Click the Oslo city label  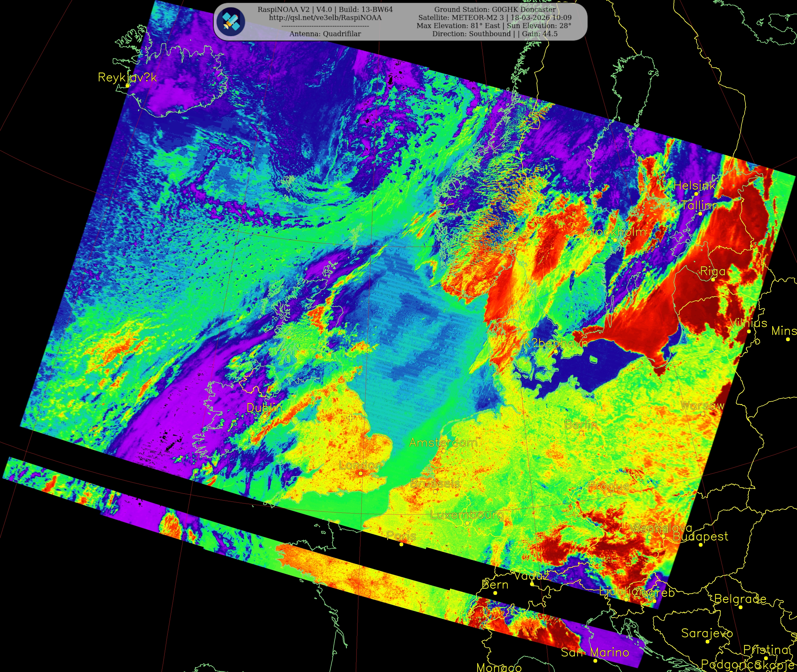tap(515, 234)
